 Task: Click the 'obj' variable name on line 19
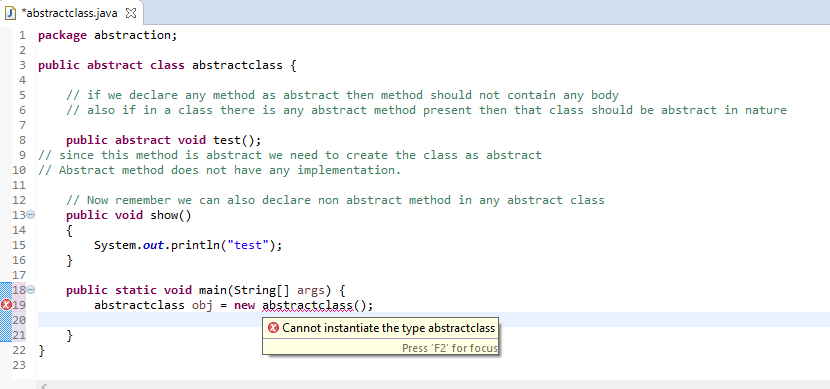click(x=202, y=305)
